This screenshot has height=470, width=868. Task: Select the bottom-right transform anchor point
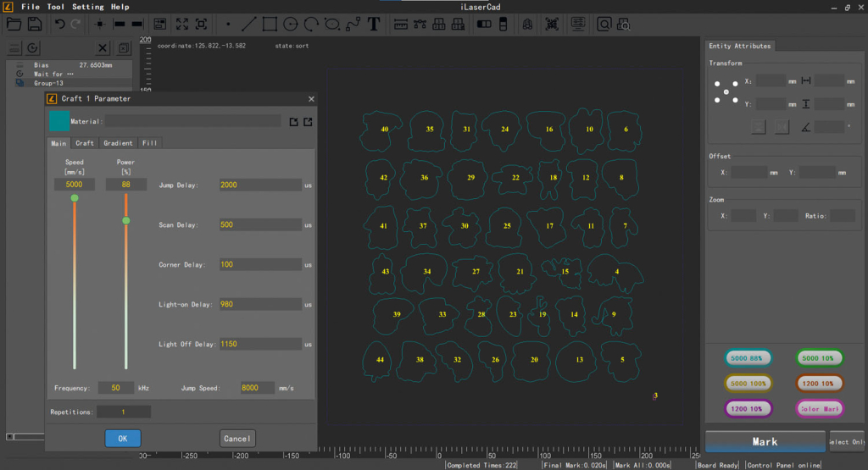coord(735,100)
